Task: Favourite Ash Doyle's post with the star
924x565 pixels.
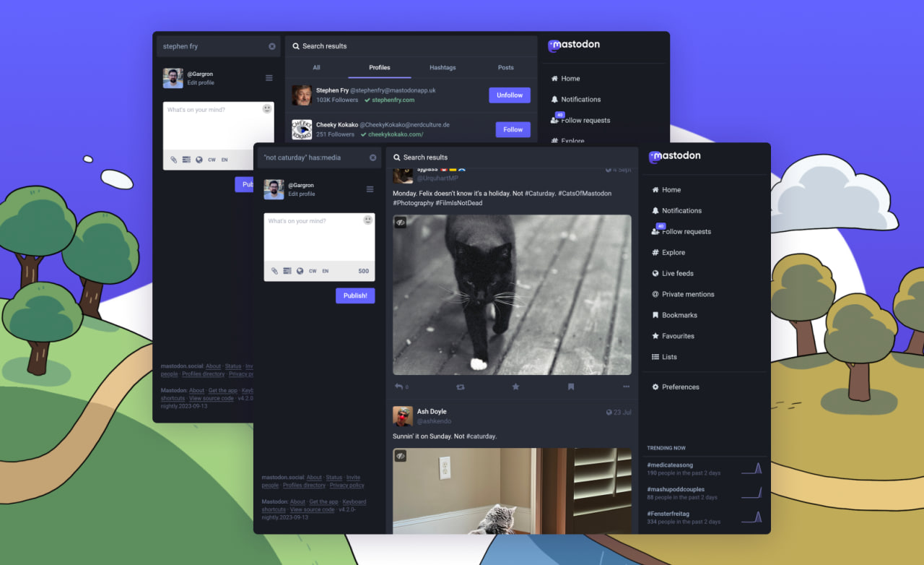Action: click(516, 387)
